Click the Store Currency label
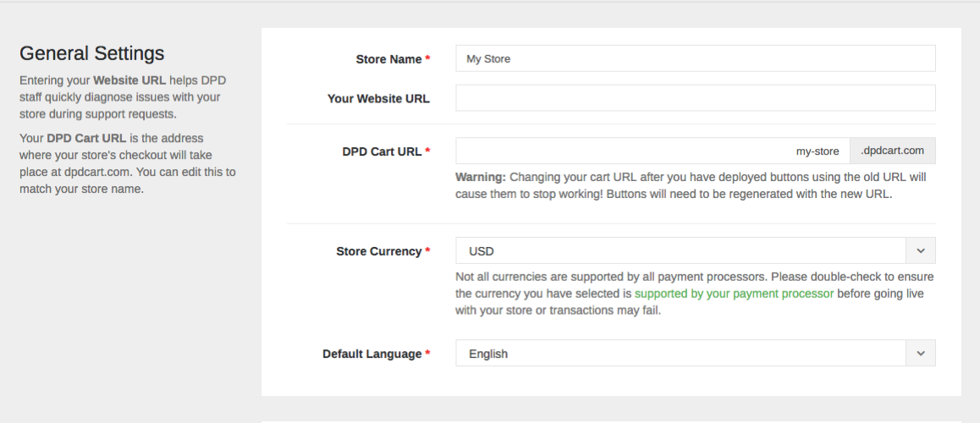Image resolution: width=980 pixels, height=423 pixels. [x=383, y=251]
